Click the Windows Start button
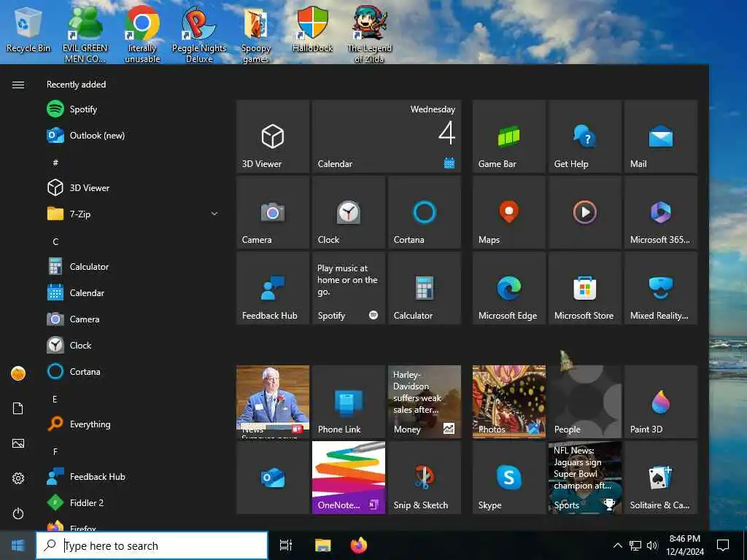Image resolution: width=747 pixels, height=560 pixels. click(18, 545)
